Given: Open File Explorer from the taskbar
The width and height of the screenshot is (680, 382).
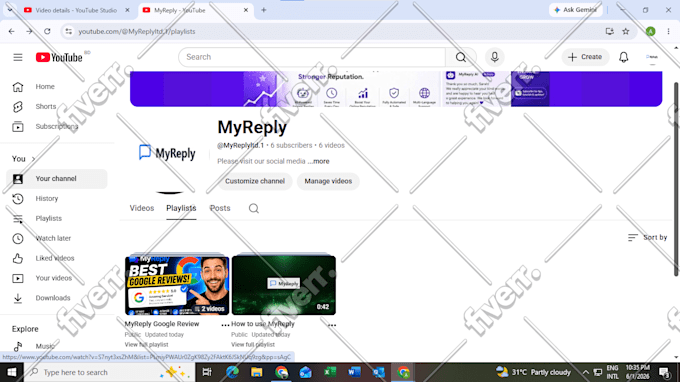Looking at the screenshot, I should pyautogui.click(x=256, y=372).
